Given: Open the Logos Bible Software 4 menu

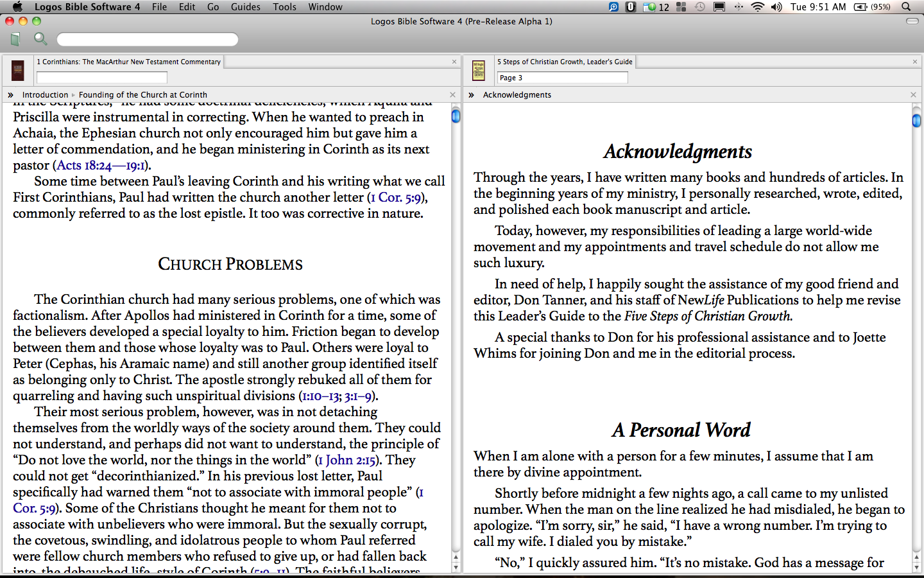Looking at the screenshot, I should [87, 7].
